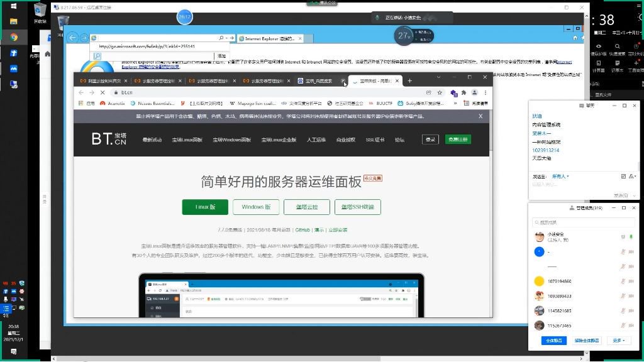Open the SSL证书 nav item
644x362 pixels.
[375, 140]
